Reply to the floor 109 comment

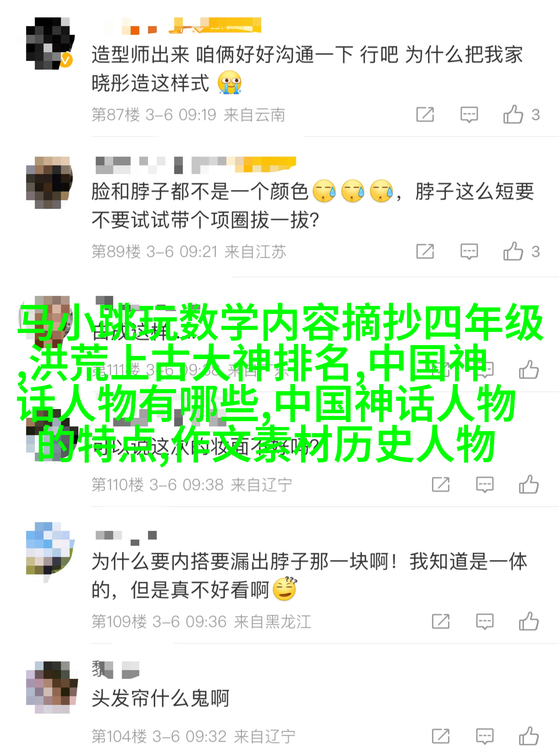click(x=484, y=621)
